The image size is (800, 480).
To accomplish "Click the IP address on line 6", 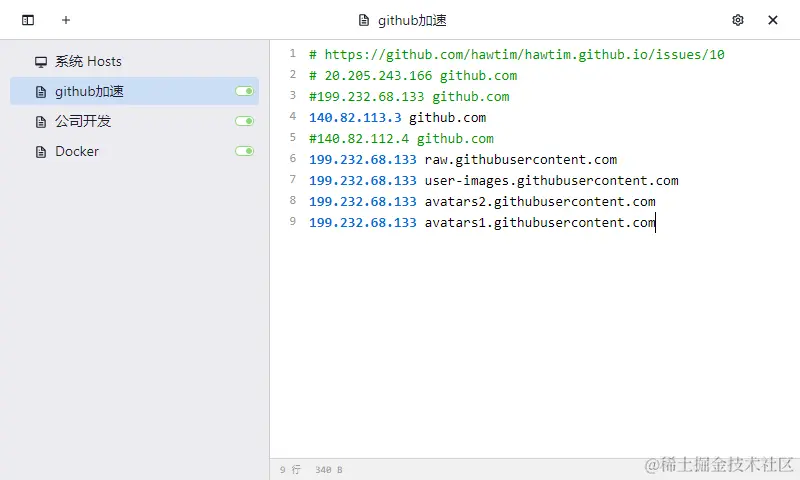I will (x=363, y=160).
